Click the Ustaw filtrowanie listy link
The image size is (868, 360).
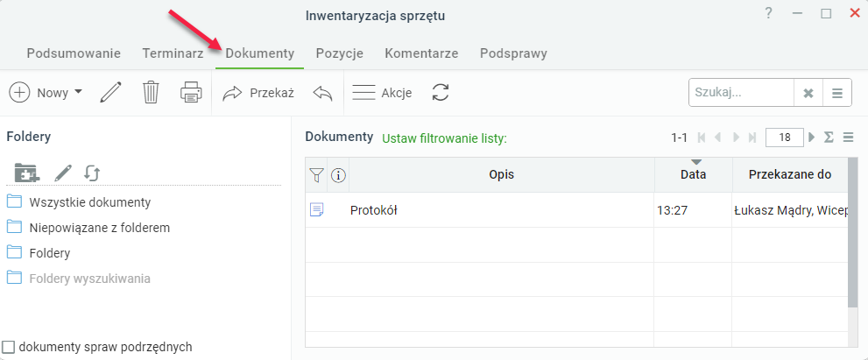[x=445, y=138]
